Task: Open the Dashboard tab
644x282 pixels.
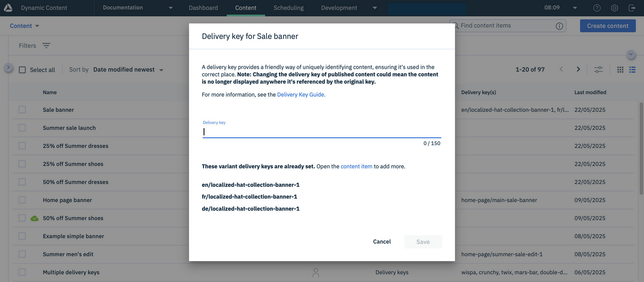Action: [x=203, y=8]
